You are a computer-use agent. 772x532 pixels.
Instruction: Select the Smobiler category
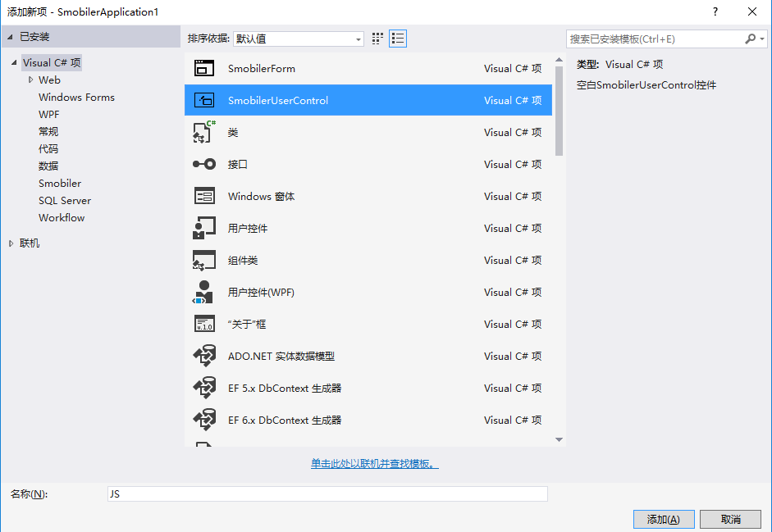(60, 183)
